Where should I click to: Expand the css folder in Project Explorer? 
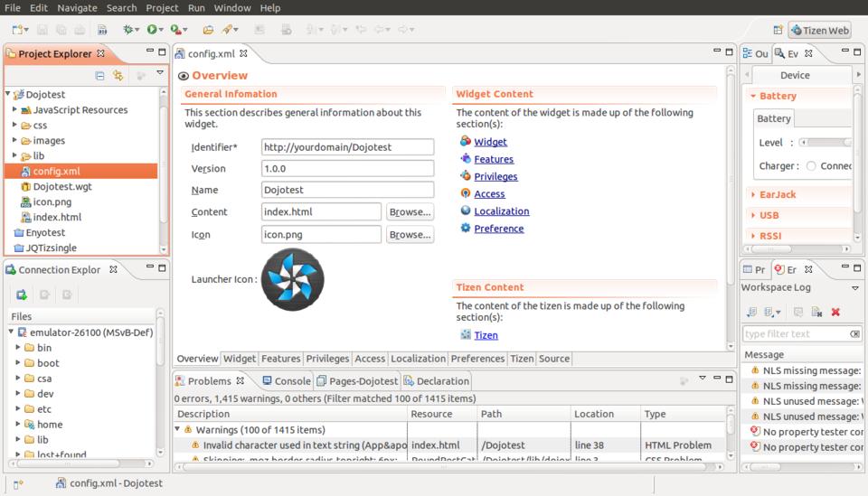click(x=15, y=126)
